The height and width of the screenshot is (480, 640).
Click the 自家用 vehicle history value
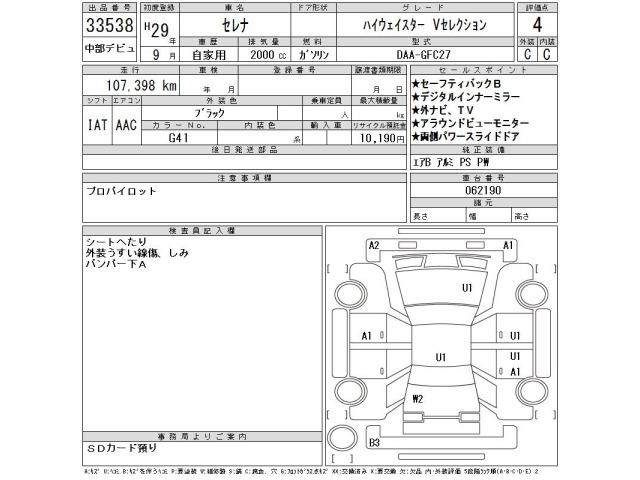[x=209, y=55]
